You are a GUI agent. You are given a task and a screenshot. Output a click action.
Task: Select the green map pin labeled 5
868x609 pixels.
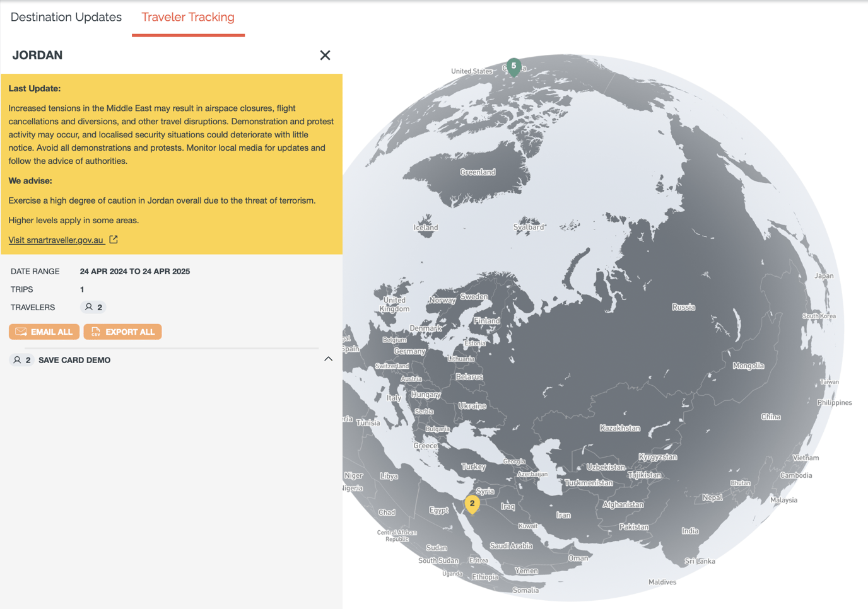[514, 67]
